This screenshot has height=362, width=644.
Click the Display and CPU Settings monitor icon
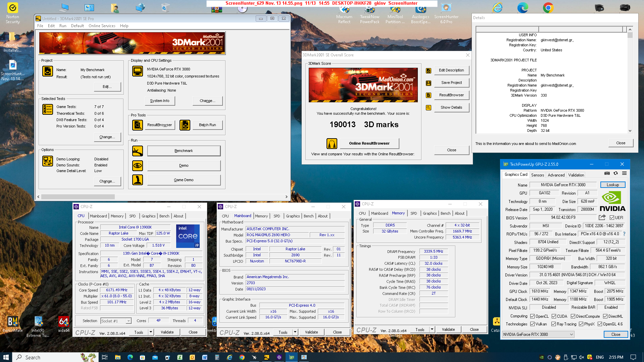pos(138,71)
